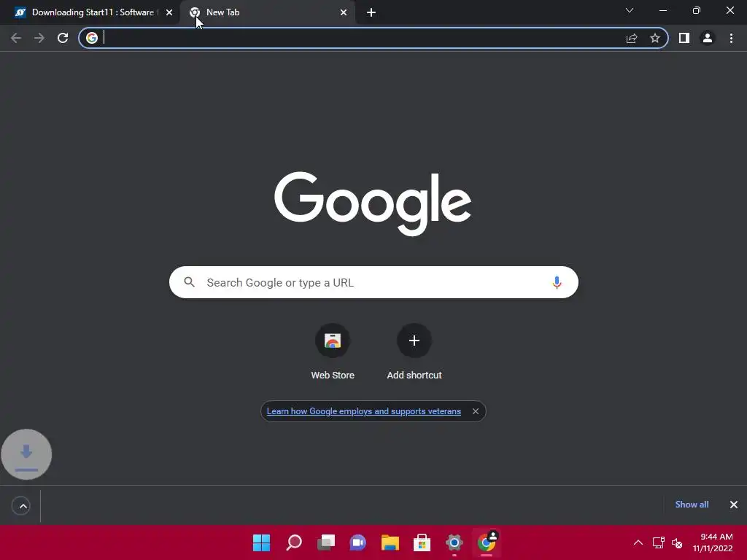The height and width of the screenshot is (560, 747).
Task: Open the Chat app on the taskbar
Action: point(357,542)
